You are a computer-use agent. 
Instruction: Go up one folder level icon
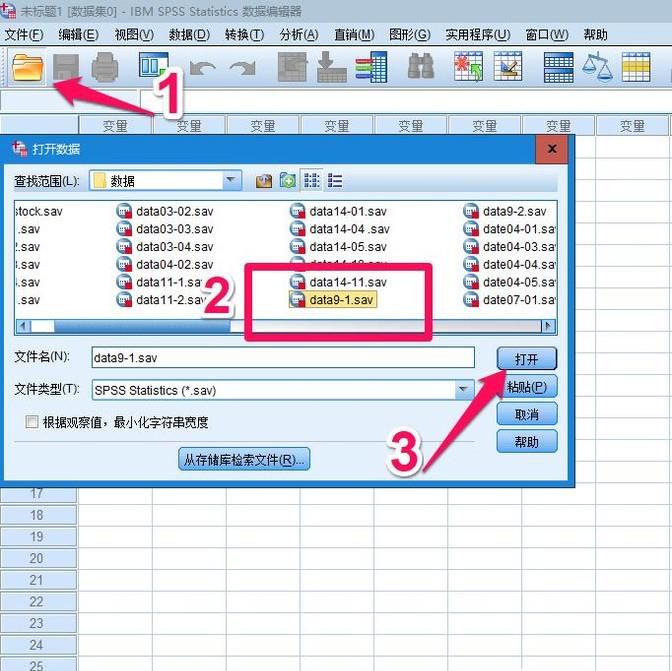(x=264, y=181)
